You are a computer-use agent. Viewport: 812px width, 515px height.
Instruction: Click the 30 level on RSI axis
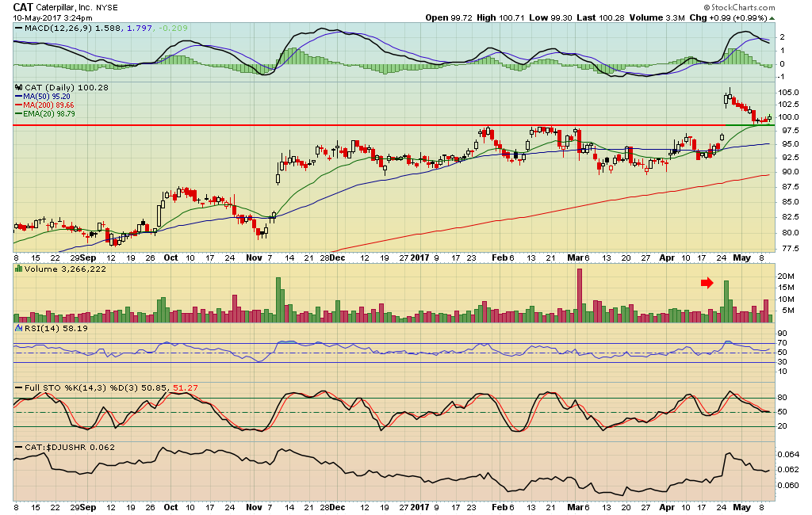pos(782,362)
